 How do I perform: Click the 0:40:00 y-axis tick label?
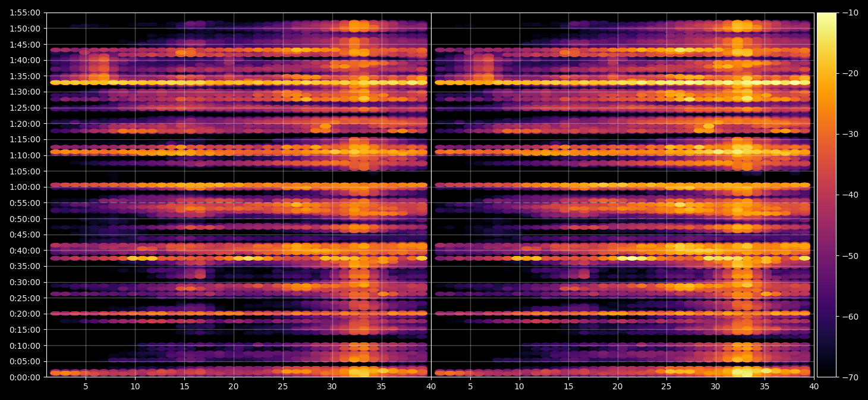(x=25, y=251)
